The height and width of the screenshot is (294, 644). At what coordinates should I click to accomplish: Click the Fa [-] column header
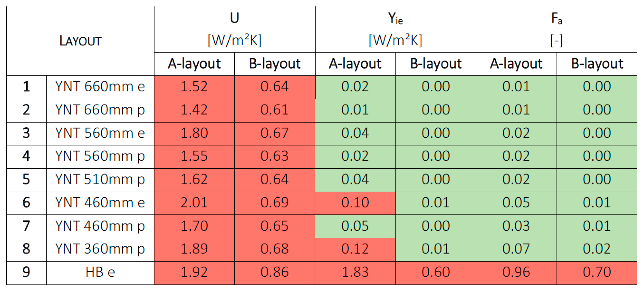coord(556,30)
